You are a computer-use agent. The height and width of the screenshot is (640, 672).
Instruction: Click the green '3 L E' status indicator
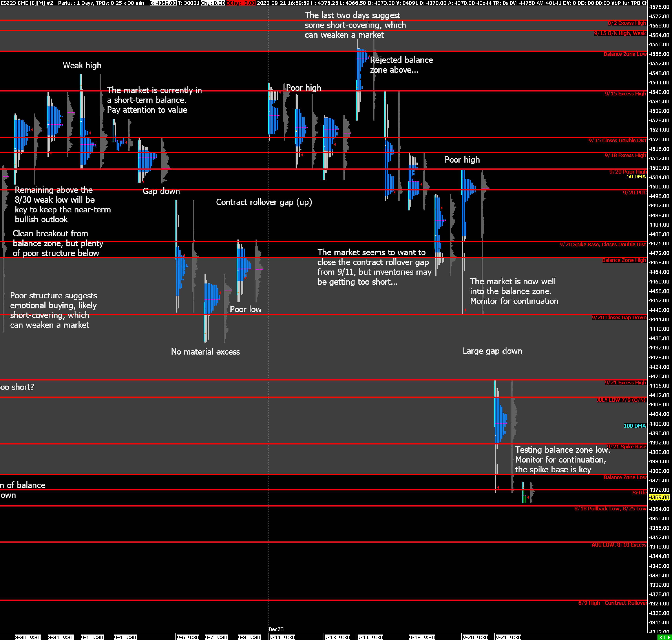coord(664,637)
